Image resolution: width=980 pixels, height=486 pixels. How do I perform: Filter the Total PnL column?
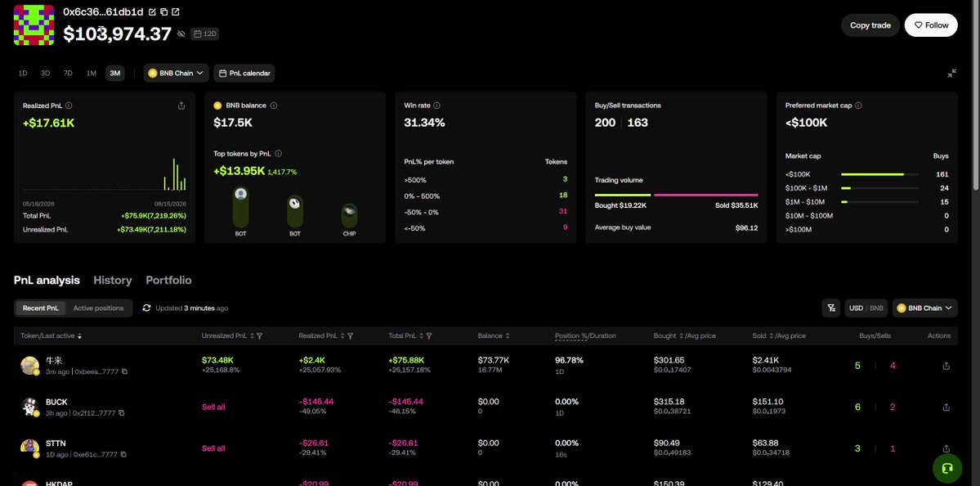click(429, 336)
